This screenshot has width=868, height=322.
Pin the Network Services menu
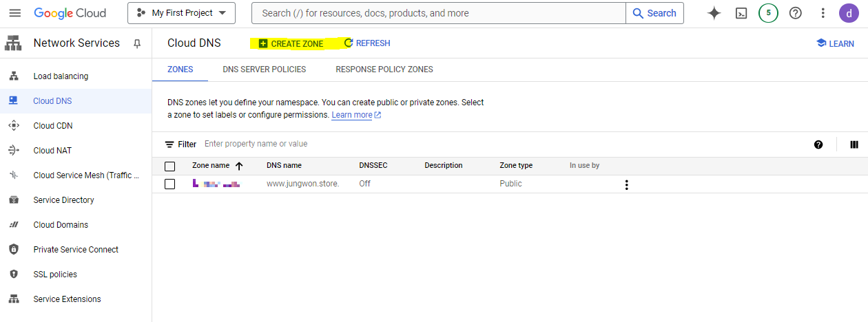(137, 43)
